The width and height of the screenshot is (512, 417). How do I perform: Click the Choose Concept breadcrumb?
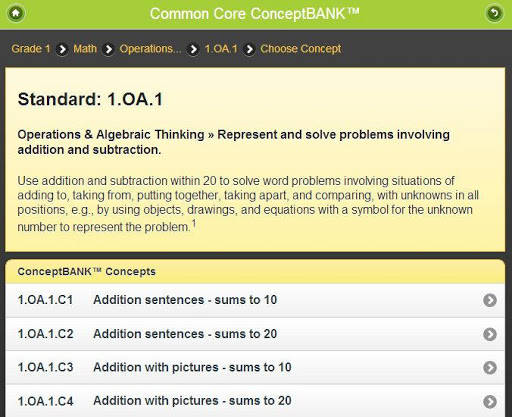tap(301, 49)
